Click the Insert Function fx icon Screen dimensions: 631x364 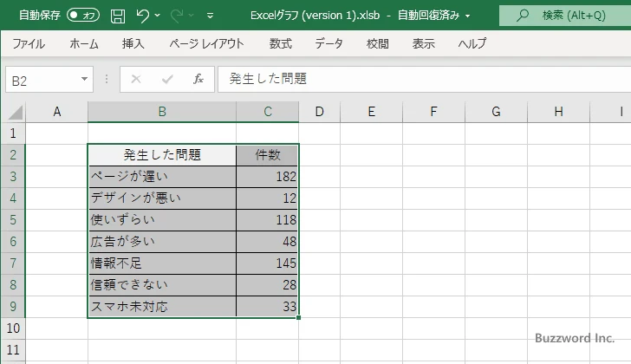(198, 79)
